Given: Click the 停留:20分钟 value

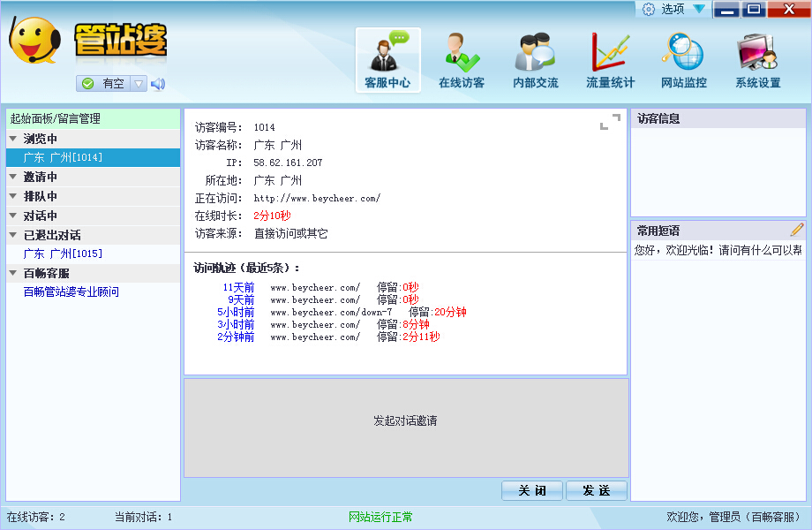Looking at the screenshot, I should pyautogui.click(x=438, y=313).
